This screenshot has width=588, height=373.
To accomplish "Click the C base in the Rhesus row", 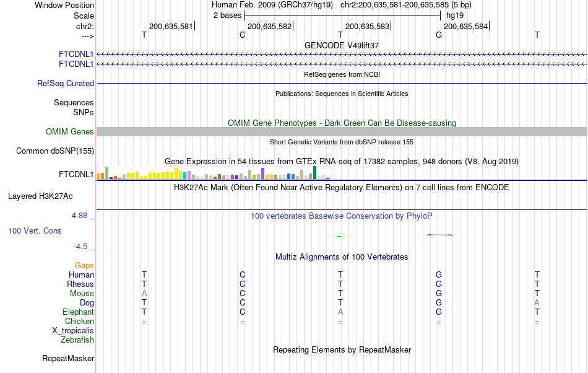I will pos(242,284).
